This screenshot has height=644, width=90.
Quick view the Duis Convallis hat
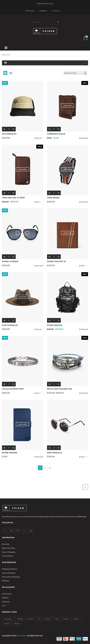click(x=22, y=297)
